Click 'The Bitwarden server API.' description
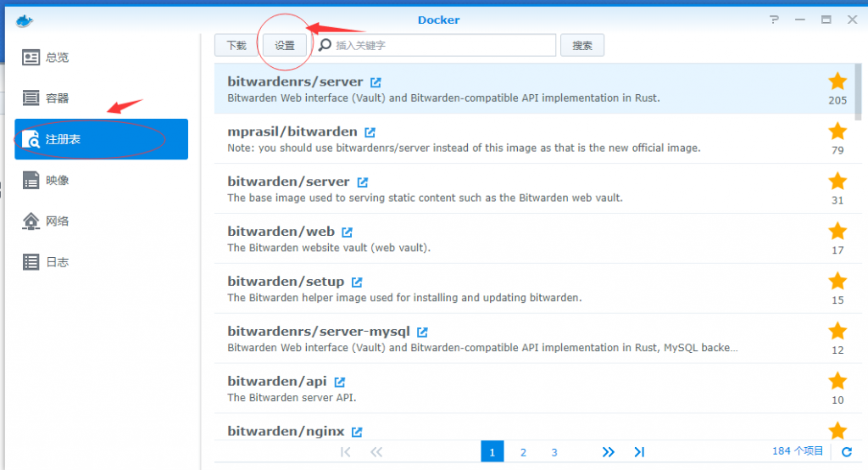Screen dimensions: 868x470 [292, 397]
